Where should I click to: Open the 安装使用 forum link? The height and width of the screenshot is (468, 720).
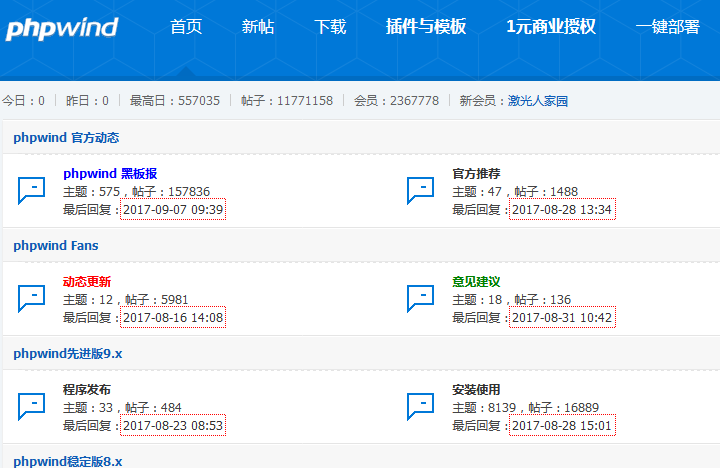pyautogui.click(x=476, y=389)
